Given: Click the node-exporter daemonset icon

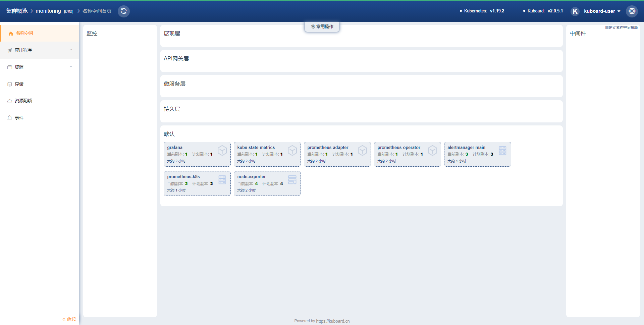Looking at the screenshot, I should (292, 180).
